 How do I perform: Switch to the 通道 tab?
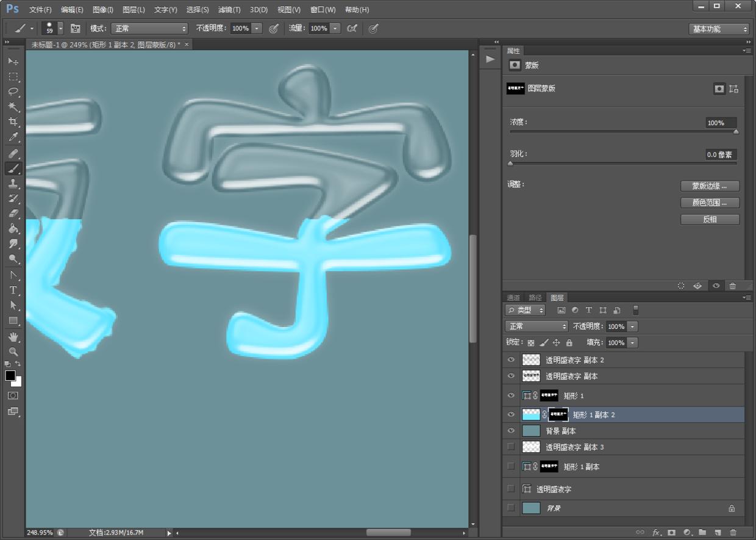tap(513, 298)
